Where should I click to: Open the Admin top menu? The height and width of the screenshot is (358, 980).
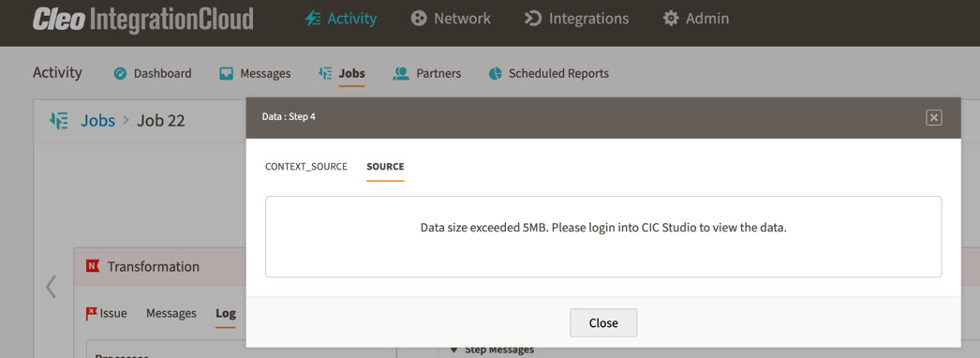[x=695, y=19]
